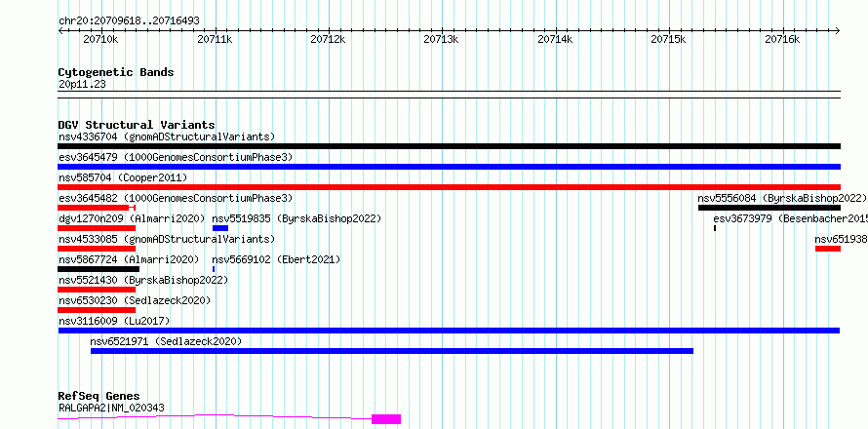Image resolution: width=868 pixels, height=429 pixels.
Task: Open esv3645482 1000GenomesConsortiumPhase3 label
Action: click(x=176, y=198)
